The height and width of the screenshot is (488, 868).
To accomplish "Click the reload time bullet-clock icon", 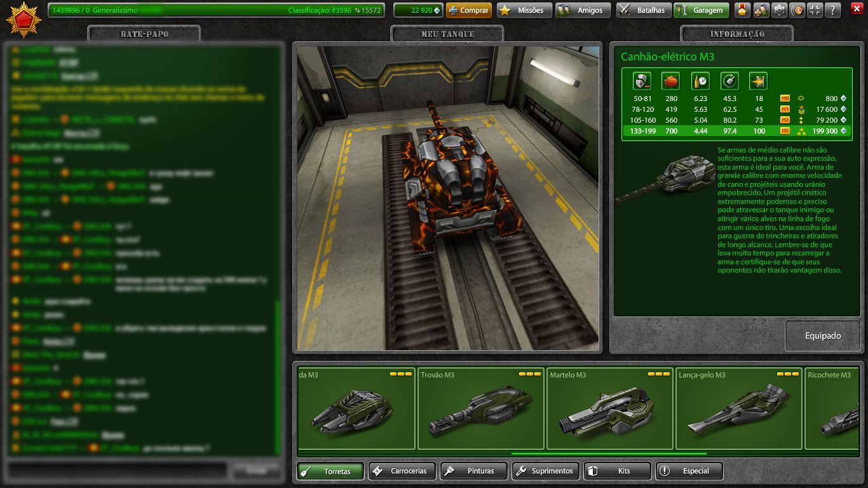I will (x=700, y=81).
